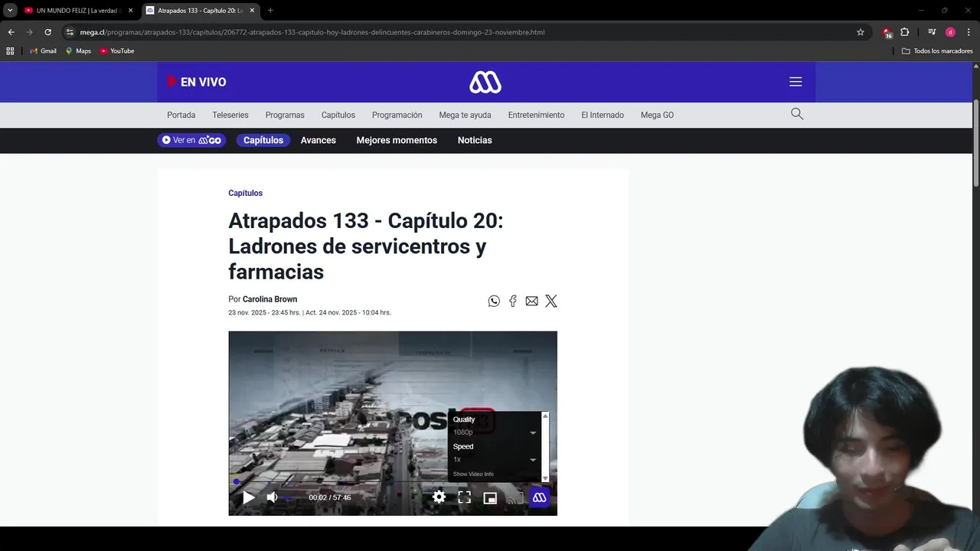Open Teleseries section
Viewport: 980px width, 551px height.
click(230, 115)
